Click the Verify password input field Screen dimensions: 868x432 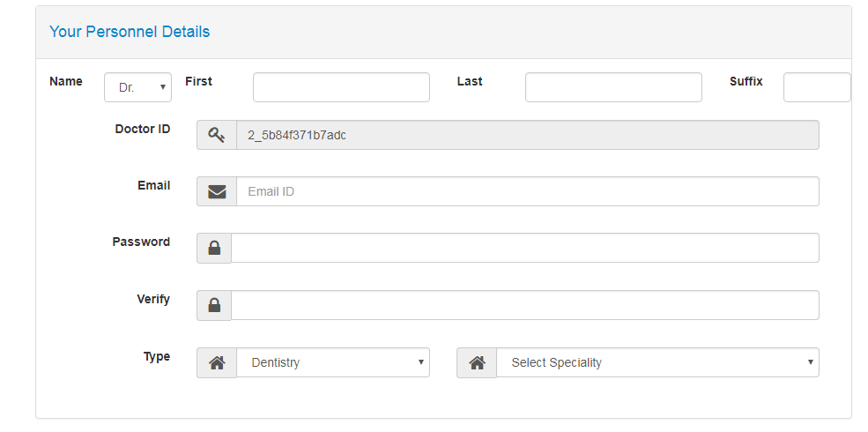[x=524, y=305]
